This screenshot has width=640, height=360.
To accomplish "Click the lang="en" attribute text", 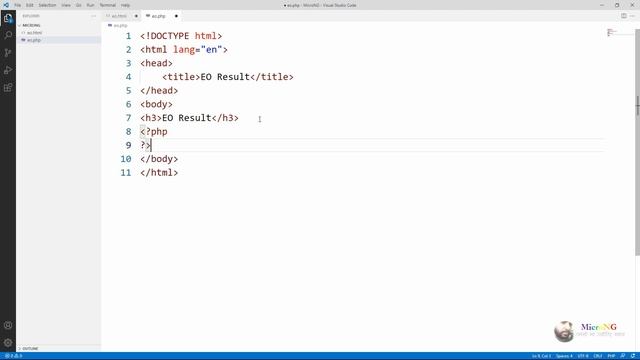I will point(198,50).
